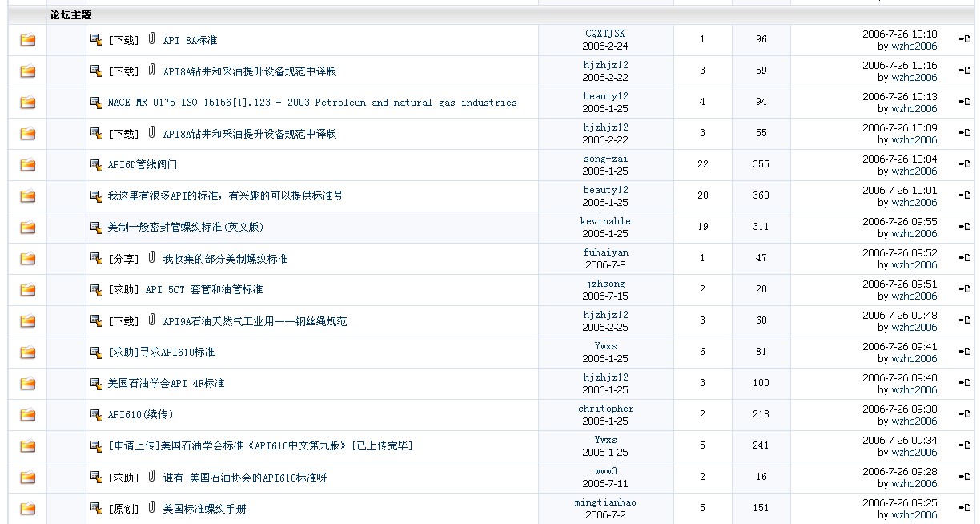View author chritopher's profile
Image resolution: width=980 pixels, height=524 pixels.
pos(605,409)
